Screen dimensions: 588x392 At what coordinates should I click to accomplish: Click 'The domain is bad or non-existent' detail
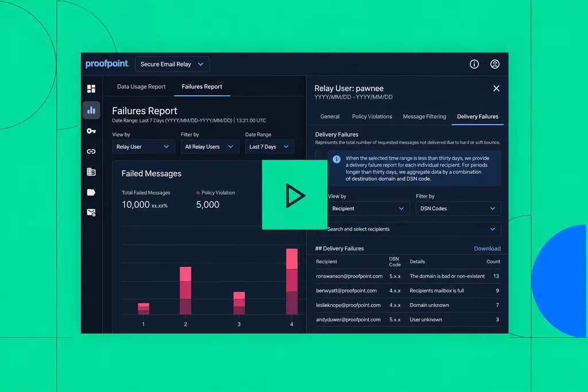point(447,276)
